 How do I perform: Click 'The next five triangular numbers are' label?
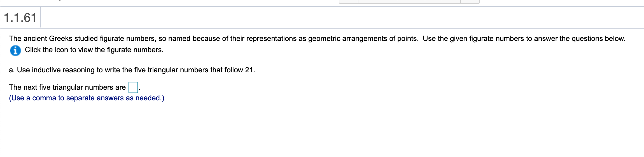(x=67, y=87)
